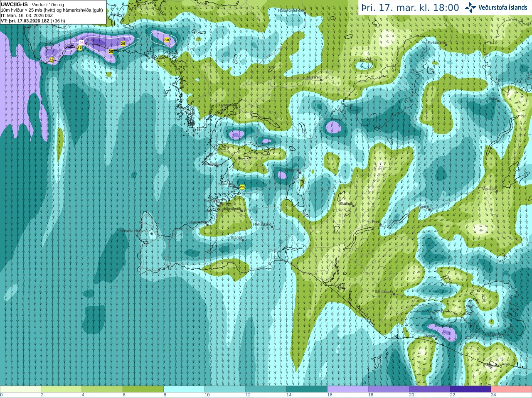This screenshot has width=532, height=398.
Task: Click the Setur station label
Action: pyautogui.click(x=493, y=99)
